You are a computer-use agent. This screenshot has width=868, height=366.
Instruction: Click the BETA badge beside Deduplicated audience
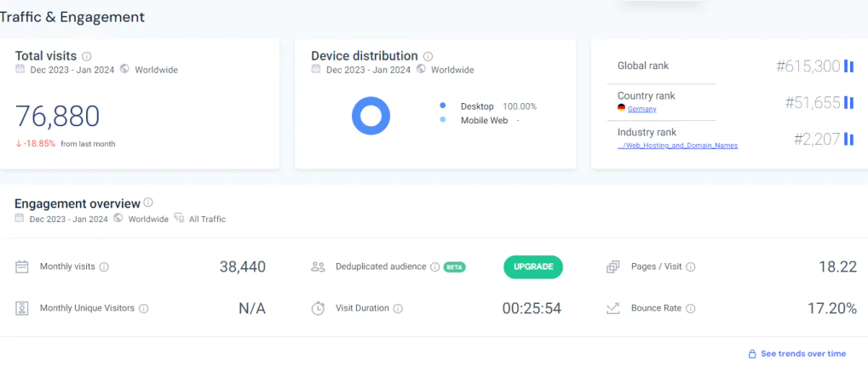point(454,267)
